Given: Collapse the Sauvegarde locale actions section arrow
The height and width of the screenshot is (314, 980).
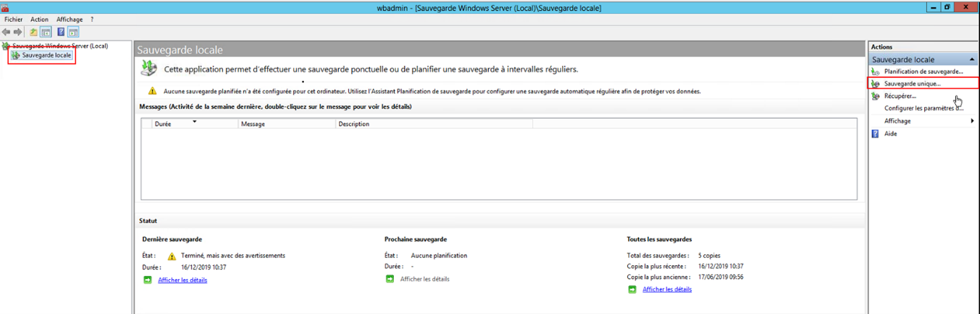Looking at the screenshot, I should [972, 59].
